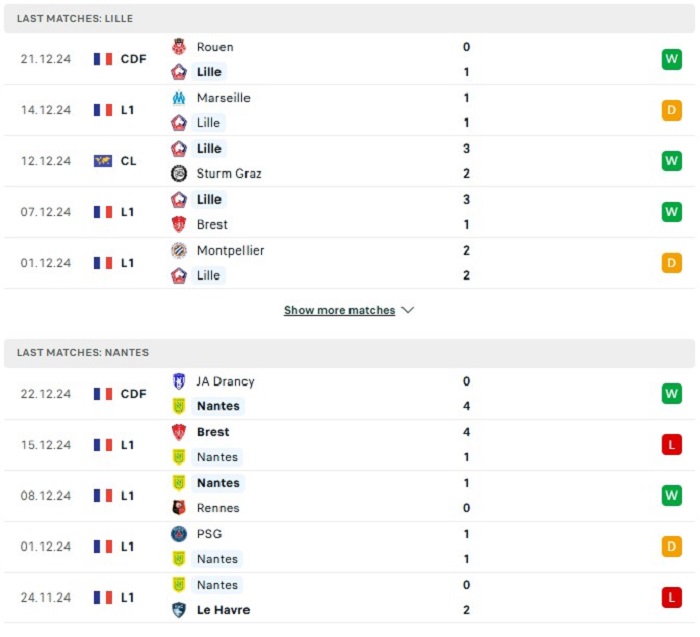700x637 pixels.
Task: Click the PSG club crest
Action: 179,534
